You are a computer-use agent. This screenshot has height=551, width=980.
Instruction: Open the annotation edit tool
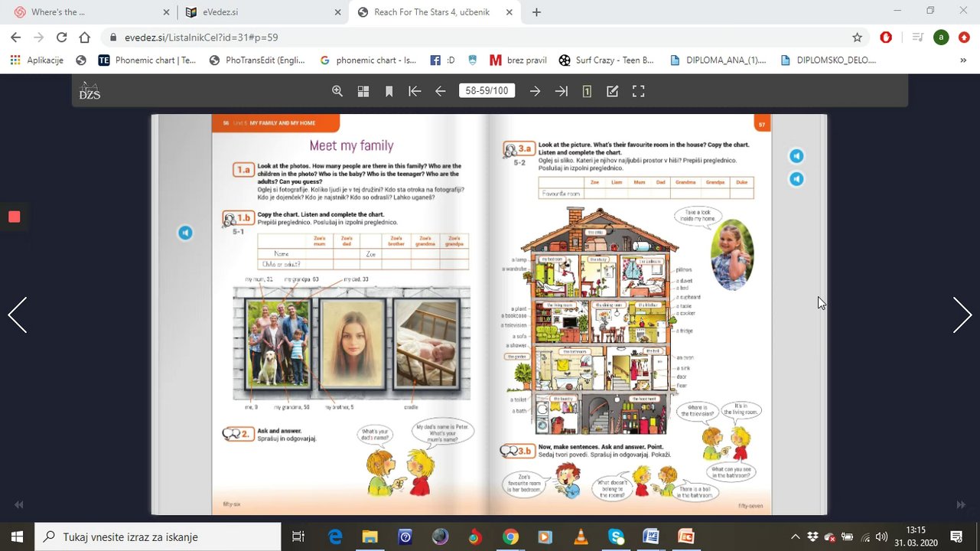pyautogui.click(x=613, y=91)
